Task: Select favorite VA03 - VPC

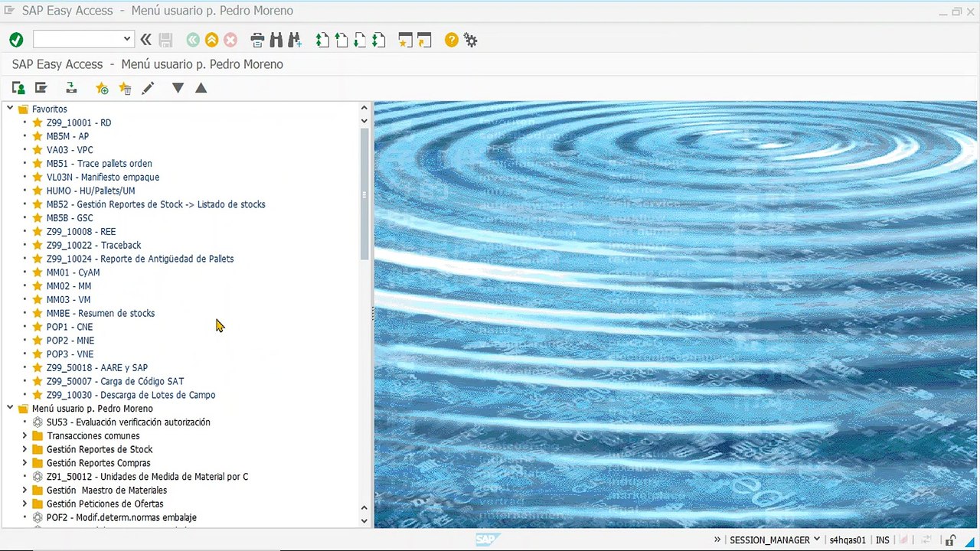Action: [x=70, y=150]
